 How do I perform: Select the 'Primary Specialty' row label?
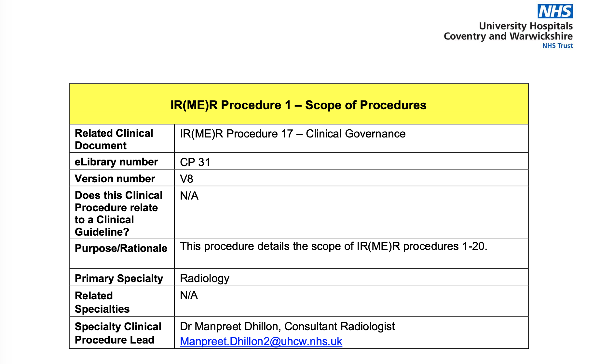[119, 279]
